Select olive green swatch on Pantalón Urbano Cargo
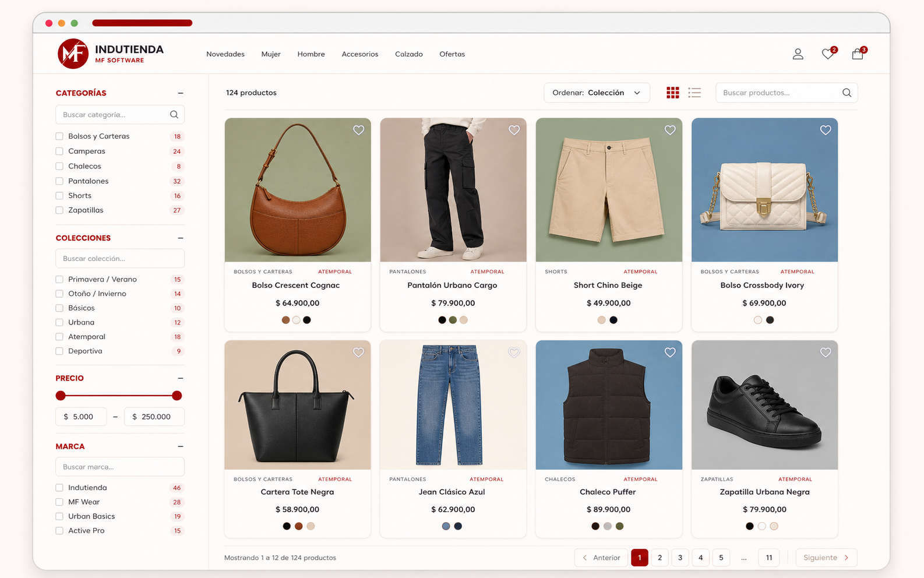 pyautogui.click(x=453, y=320)
